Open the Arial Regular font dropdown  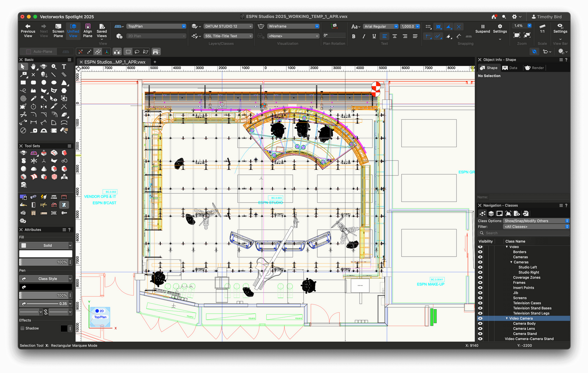[x=381, y=26]
